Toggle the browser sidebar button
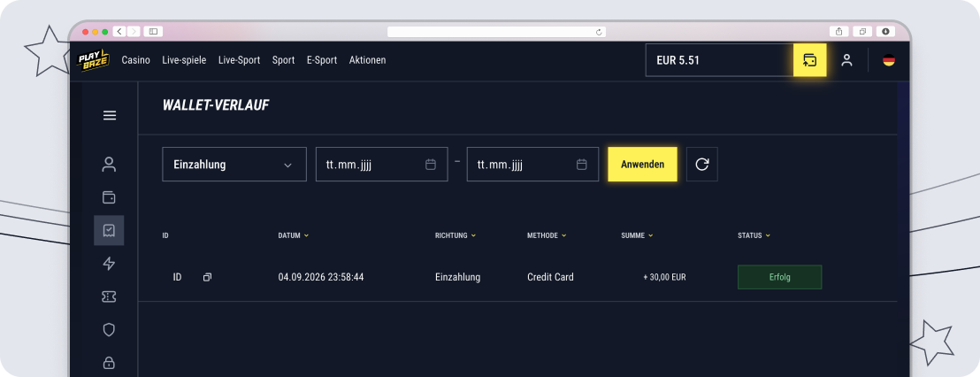The height and width of the screenshot is (377, 980). (x=153, y=31)
